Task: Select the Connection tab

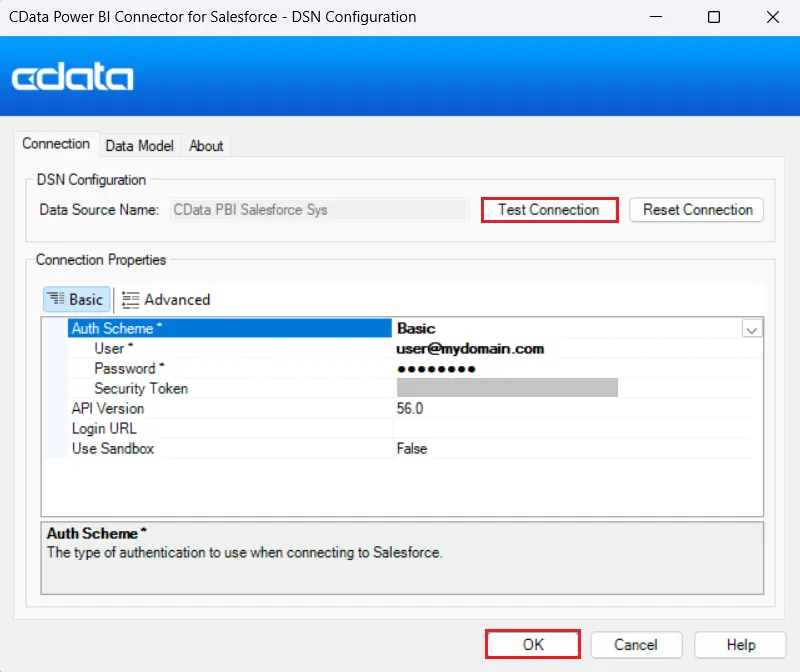Action: [x=57, y=144]
